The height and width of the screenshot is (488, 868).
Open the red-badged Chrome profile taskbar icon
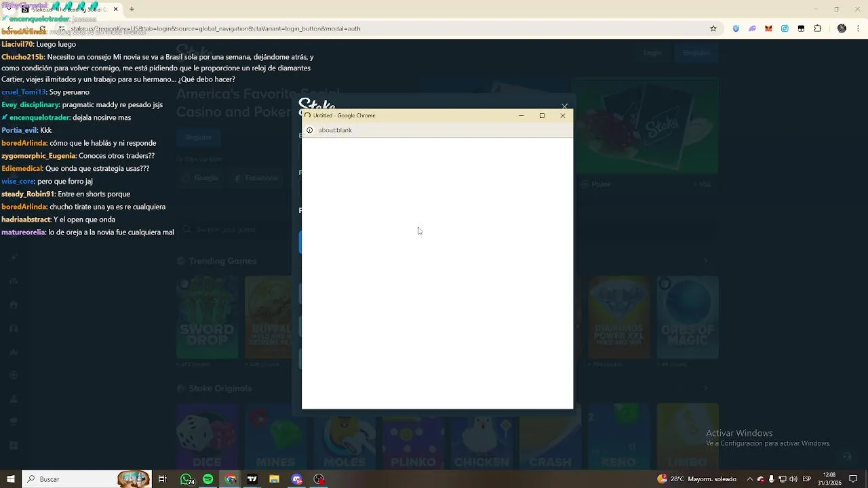(x=319, y=479)
